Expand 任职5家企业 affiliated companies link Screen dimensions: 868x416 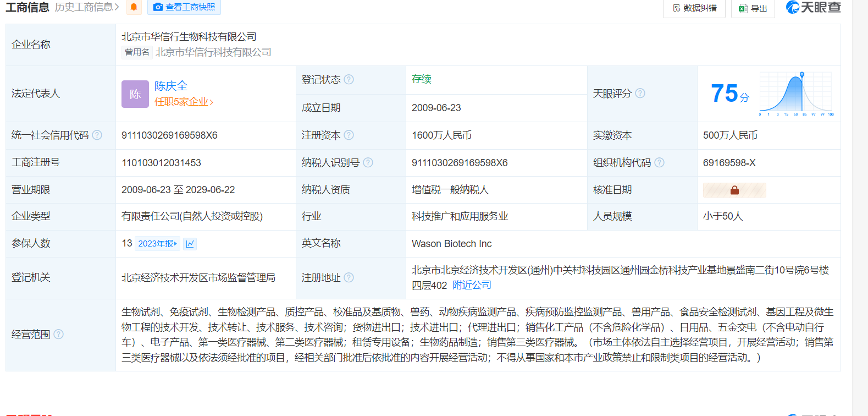click(184, 102)
